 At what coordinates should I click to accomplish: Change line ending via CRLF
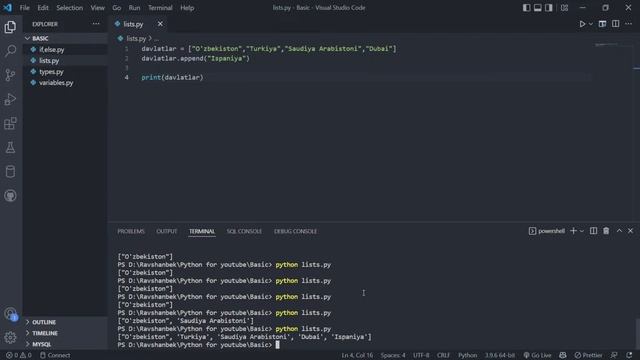click(443, 355)
